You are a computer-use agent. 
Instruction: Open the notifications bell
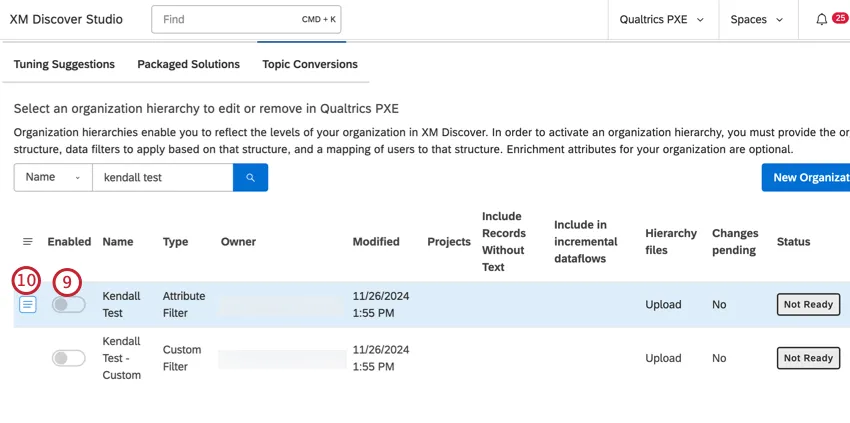click(x=822, y=19)
